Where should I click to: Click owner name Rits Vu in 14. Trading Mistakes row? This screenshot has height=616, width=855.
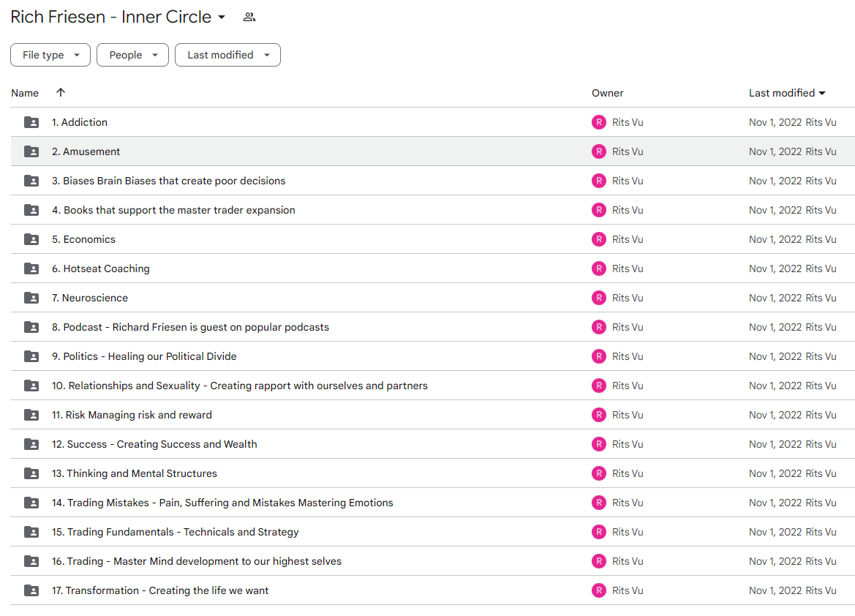[628, 503]
